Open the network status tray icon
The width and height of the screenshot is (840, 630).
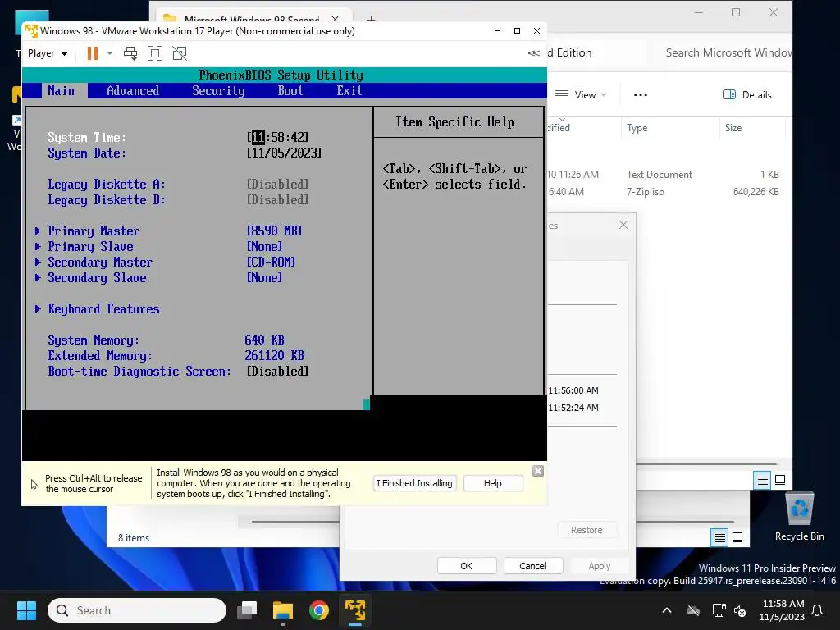pyautogui.click(x=719, y=610)
